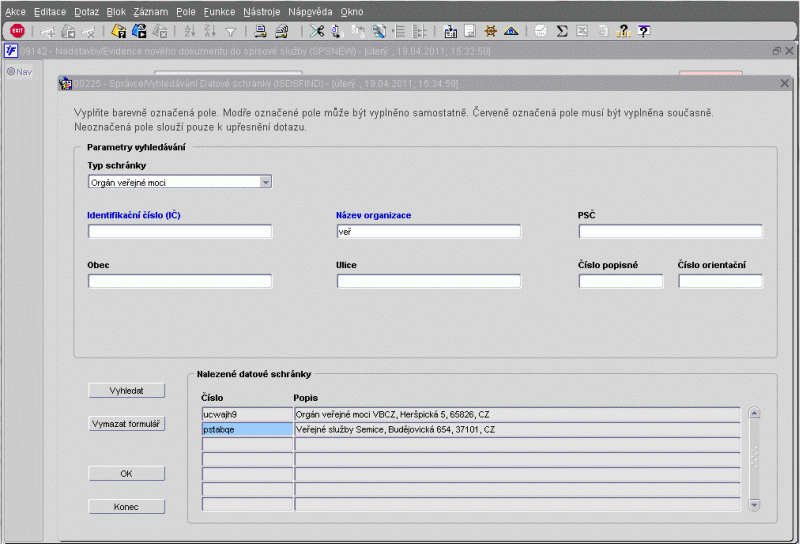Screen dimensions: 800x544
Task: Select the result row ucwajh9
Action: (x=247, y=414)
